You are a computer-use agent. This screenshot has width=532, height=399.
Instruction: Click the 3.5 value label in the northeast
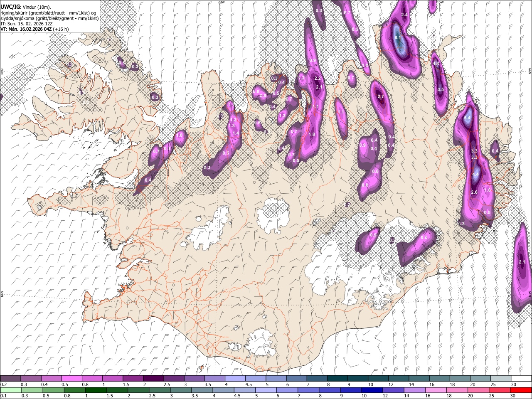[x=441, y=90]
